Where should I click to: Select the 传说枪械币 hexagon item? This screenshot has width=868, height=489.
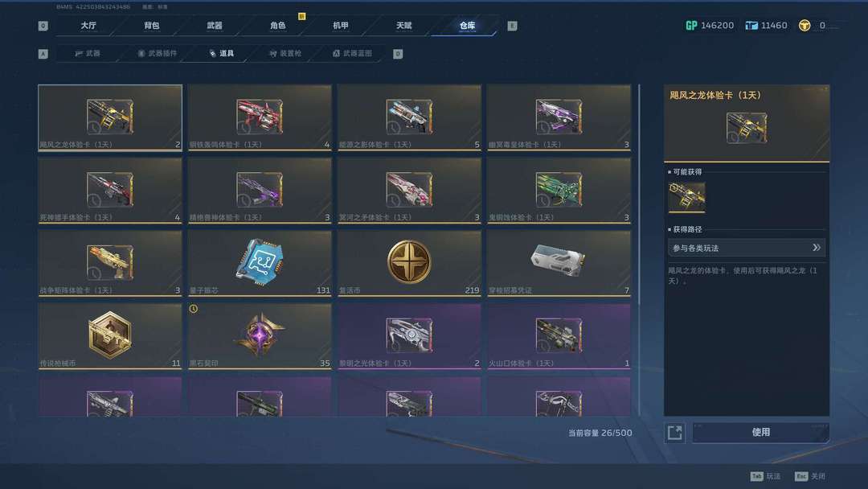click(110, 336)
